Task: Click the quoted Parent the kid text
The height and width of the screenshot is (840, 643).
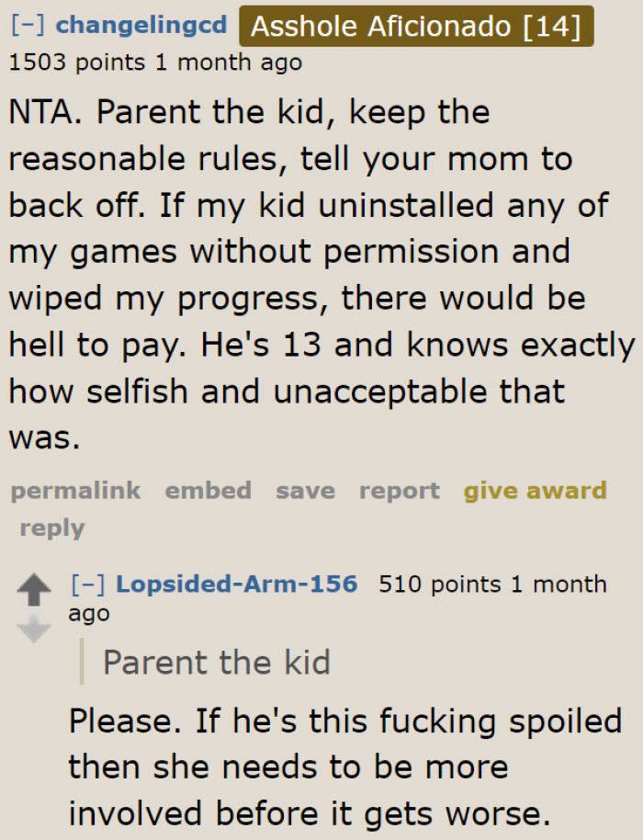Action: pos(217,662)
